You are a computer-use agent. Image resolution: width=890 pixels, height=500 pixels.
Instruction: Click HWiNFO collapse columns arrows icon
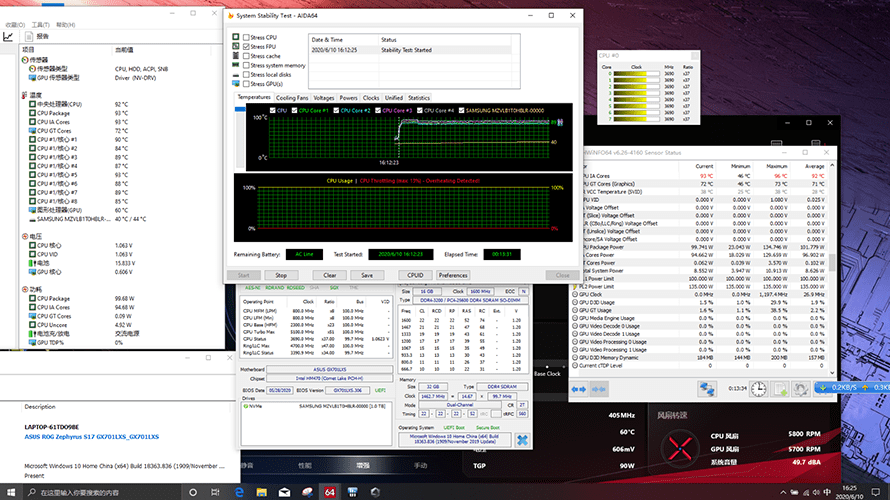click(598, 389)
